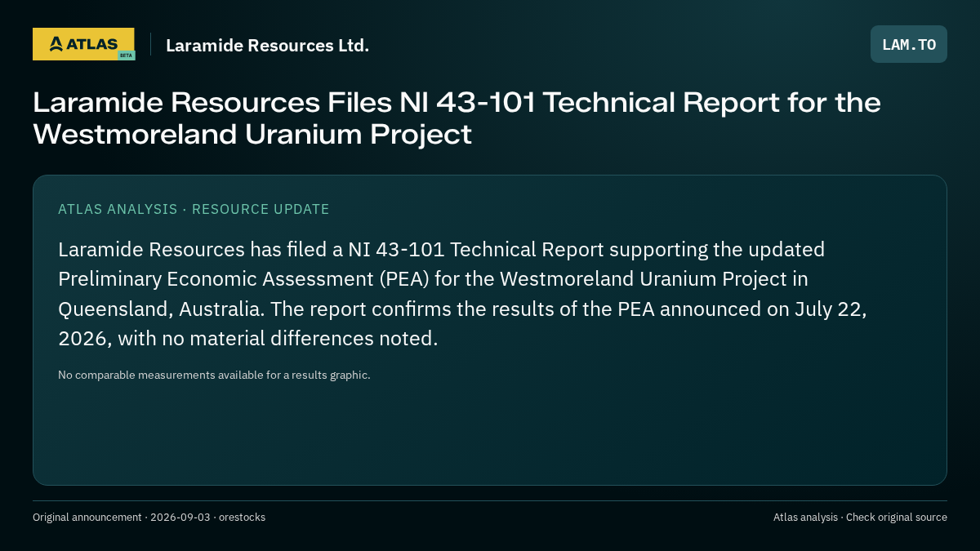
Task: Click 'Atlas analysis · Check original source' footer text
Action: click(860, 518)
